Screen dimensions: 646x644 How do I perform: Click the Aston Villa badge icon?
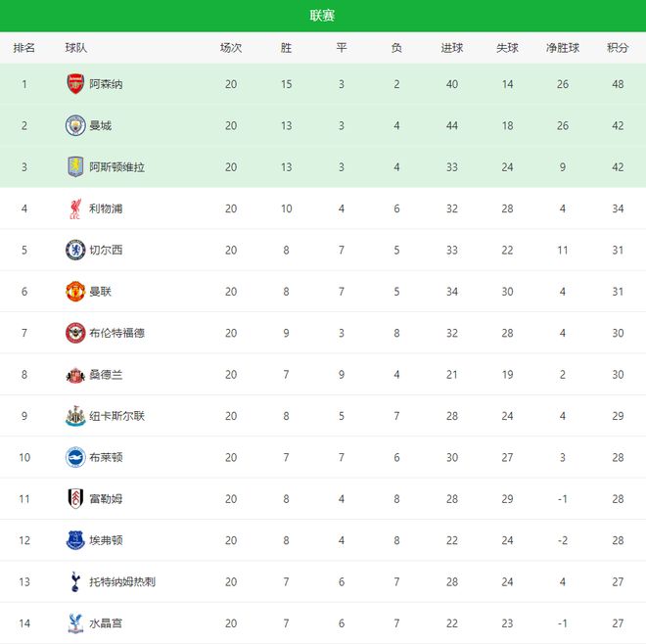click(75, 166)
